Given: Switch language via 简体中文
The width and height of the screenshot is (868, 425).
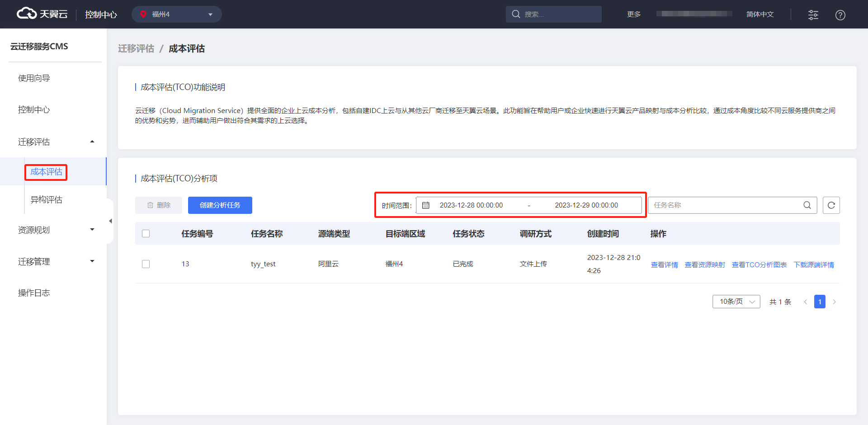Looking at the screenshot, I should pos(760,14).
